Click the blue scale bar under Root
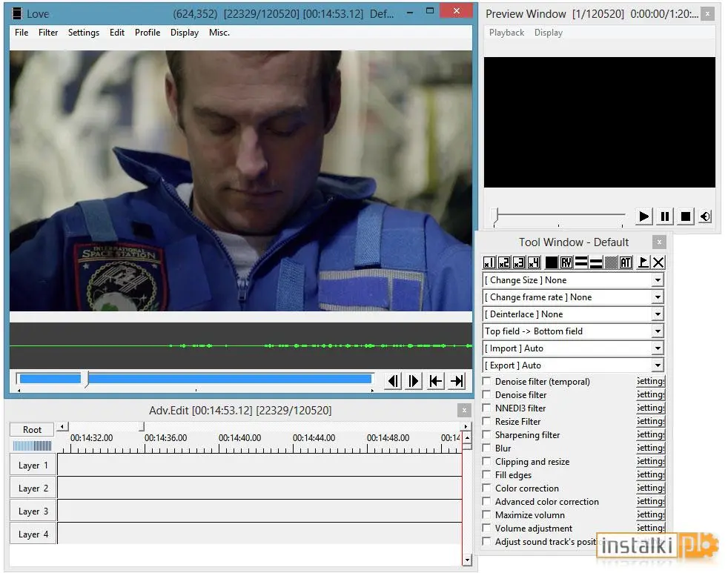Image resolution: width=728 pixels, height=573 pixels. coord(32,447)
